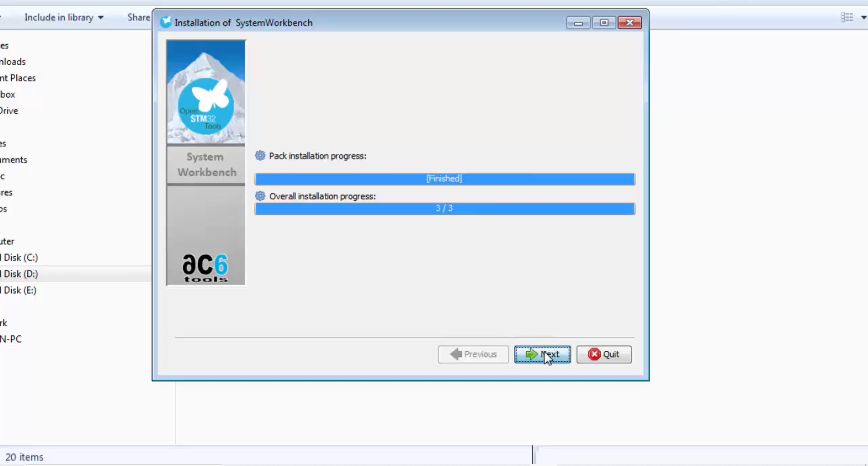Click the Installation of SystemWorkbench window title

243,23
